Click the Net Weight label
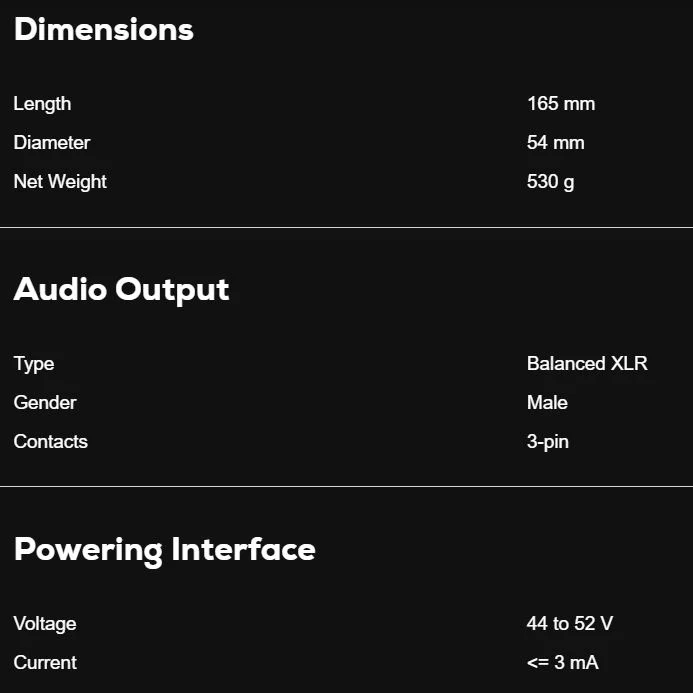Screen dimensions: 693x693 coord(60,182)
